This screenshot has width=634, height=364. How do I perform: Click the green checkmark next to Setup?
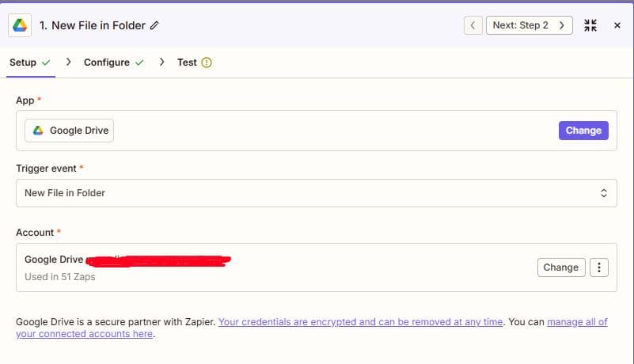46,63
